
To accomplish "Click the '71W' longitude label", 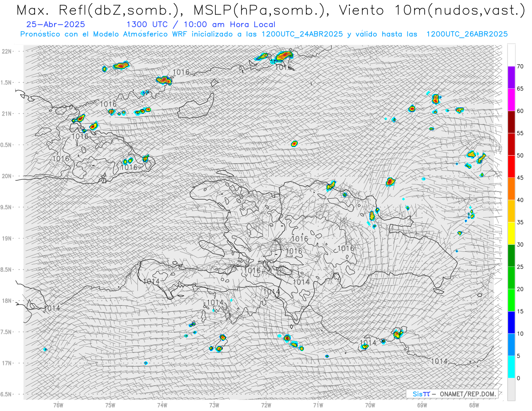I will [x=318, y=404].
